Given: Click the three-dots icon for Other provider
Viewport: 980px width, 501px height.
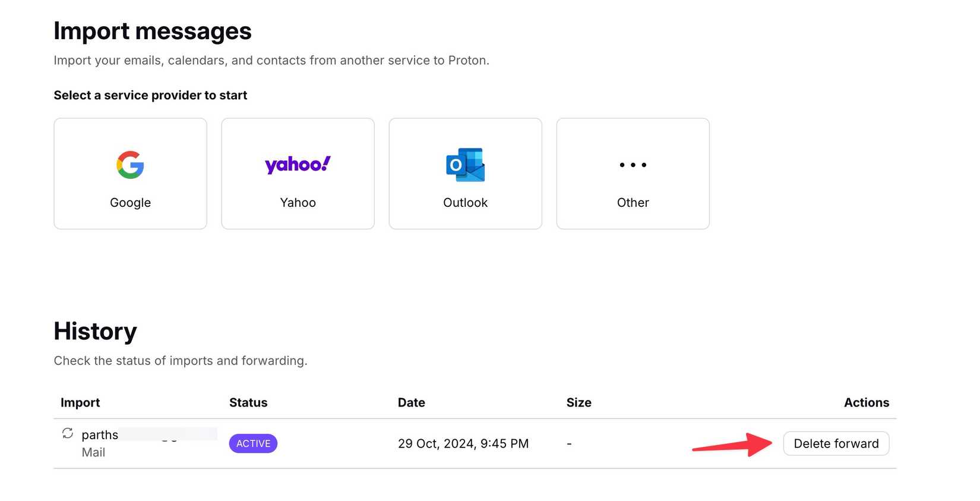Looking at the screenshot, I should [x=633, y=165].
